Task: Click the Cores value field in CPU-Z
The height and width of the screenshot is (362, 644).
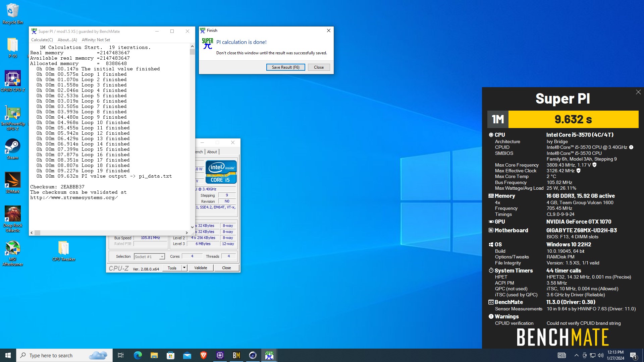Action: pyautogui.click(x=192, y=256)
